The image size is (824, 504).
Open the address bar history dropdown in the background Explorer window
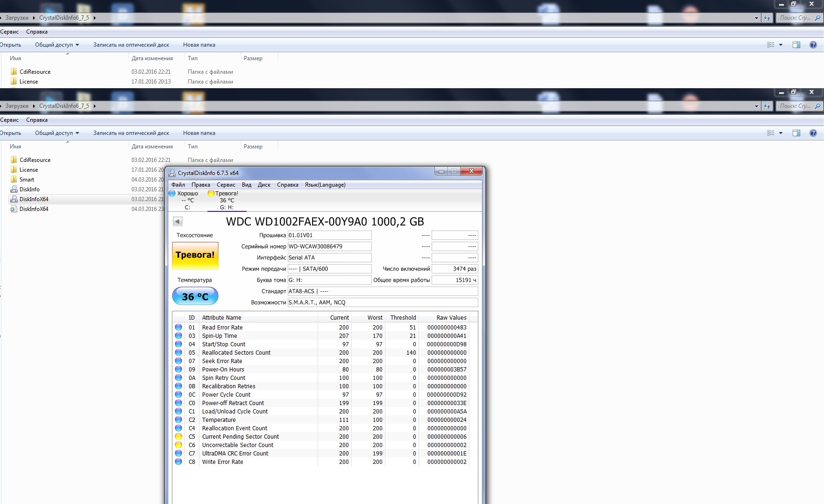click(756, 18)
